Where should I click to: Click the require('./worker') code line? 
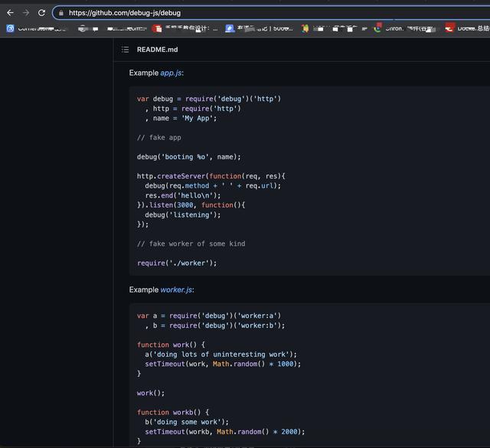177,263
